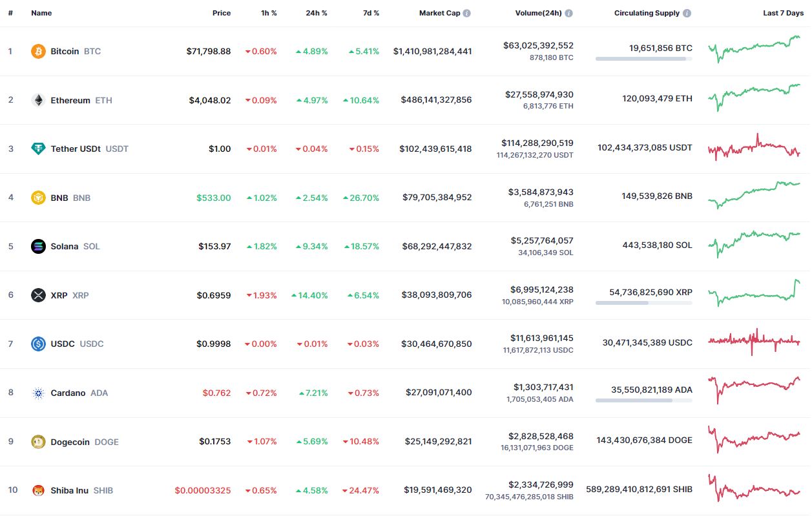The width and height of the screenshot is (812, 518).
Task: Click the Circulating Supply info icon
Action: (687, 13)
